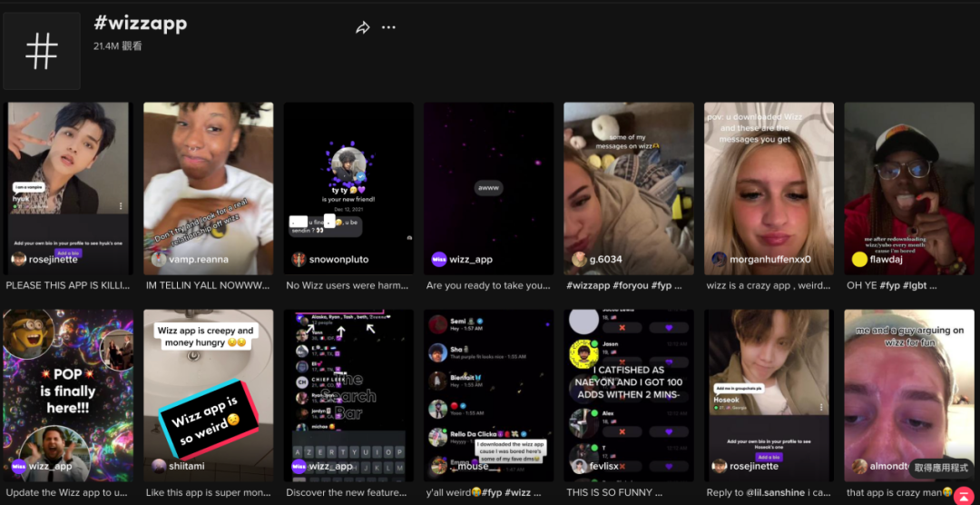The image size is (980, 505).
Task: Open 'I CATFISHED AS NAEYON' video
Action: [629, 395]
